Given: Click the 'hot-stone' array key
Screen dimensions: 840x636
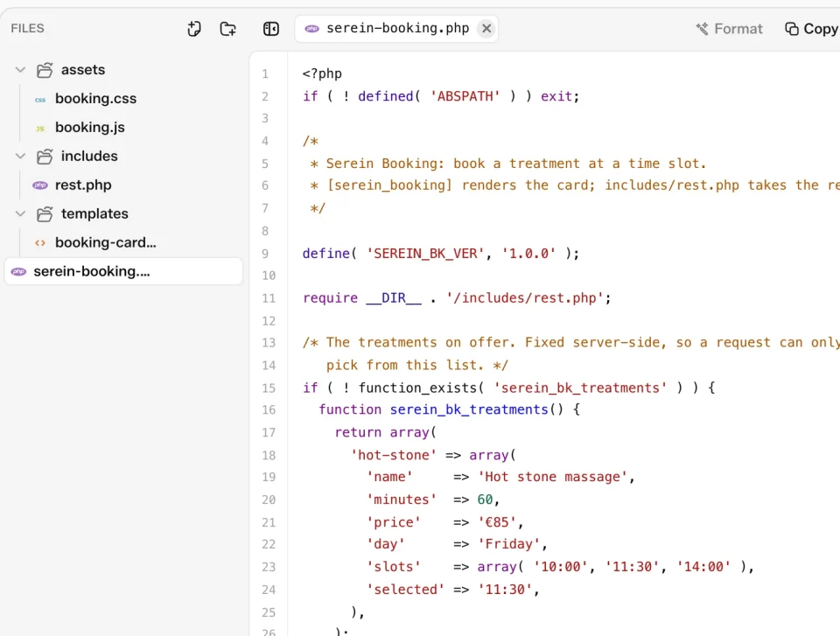Looking at the screenshot, I should pyautogui.click(x=393, y=456).
